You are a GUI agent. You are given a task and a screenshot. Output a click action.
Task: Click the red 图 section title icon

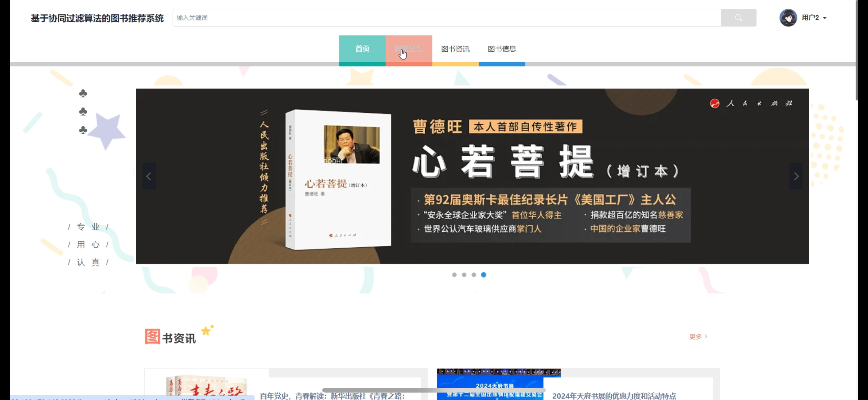152,336
